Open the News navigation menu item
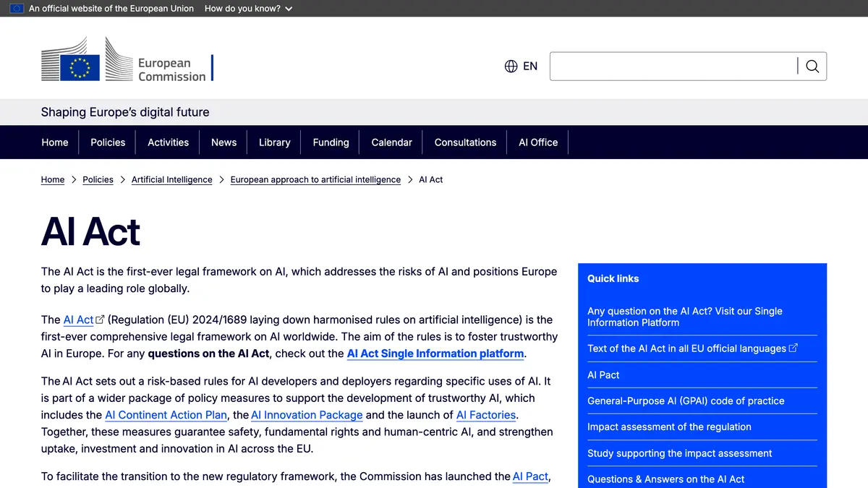The height and width of the screenshot is (488, 868). tap(224, 142)
